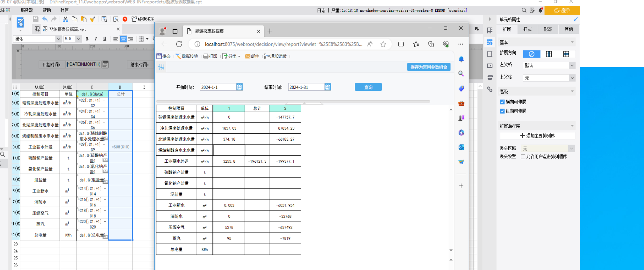This screenshot has width=644, height=270.
Task: Enable 允许用户点击排列顺序 checkbox
Action: tap(523, 157)
